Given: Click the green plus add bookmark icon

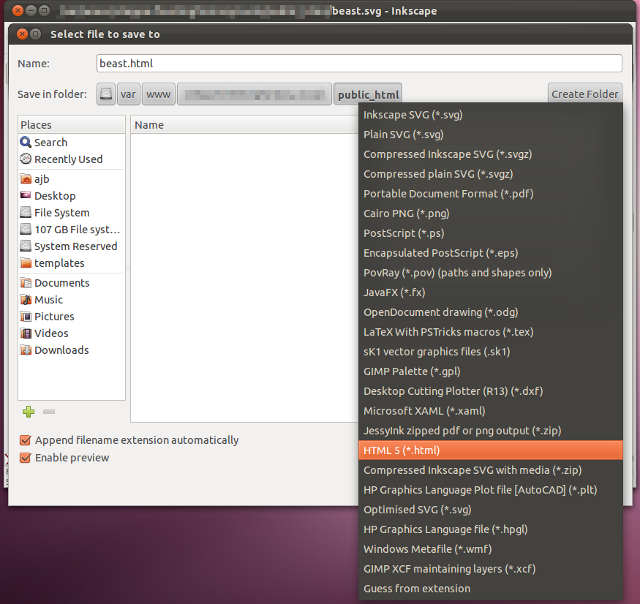Looking at the screenshot, I should click(29, 411).
